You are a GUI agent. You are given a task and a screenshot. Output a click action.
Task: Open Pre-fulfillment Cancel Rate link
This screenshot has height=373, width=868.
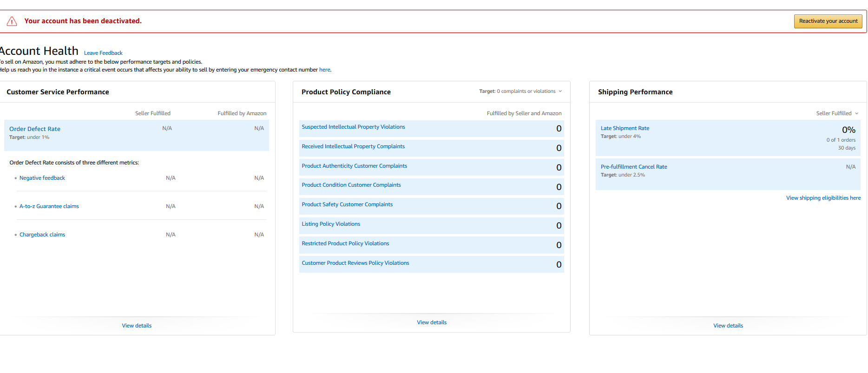(634, 167)
